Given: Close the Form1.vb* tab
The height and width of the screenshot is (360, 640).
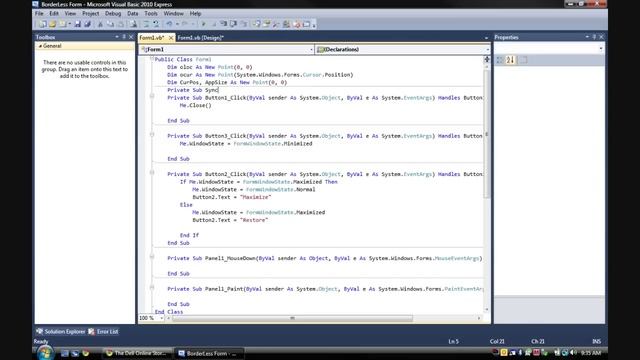Looking at the screenshot, I should [x=171, y=38].
